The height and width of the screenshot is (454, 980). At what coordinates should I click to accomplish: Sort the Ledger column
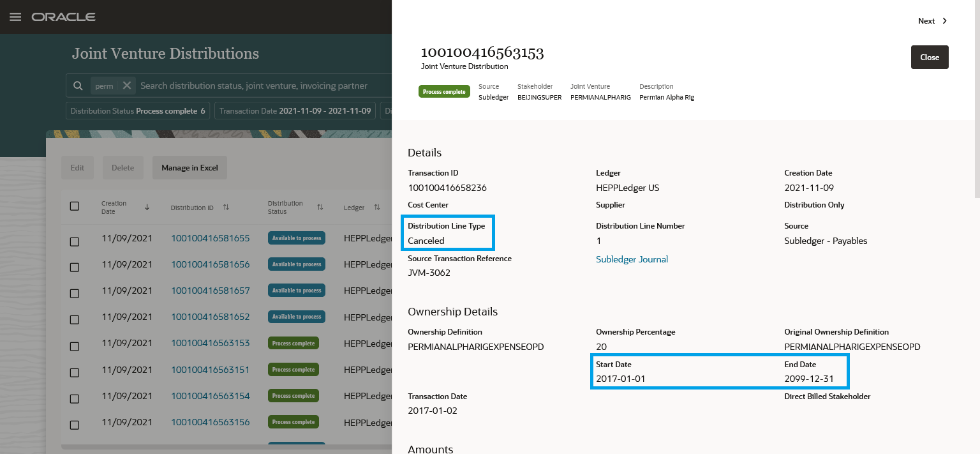click(x=377, y=208)
